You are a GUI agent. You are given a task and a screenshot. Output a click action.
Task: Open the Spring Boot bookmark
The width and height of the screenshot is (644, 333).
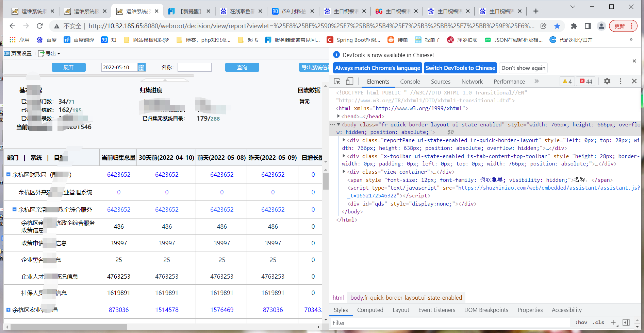coord(353,40)
